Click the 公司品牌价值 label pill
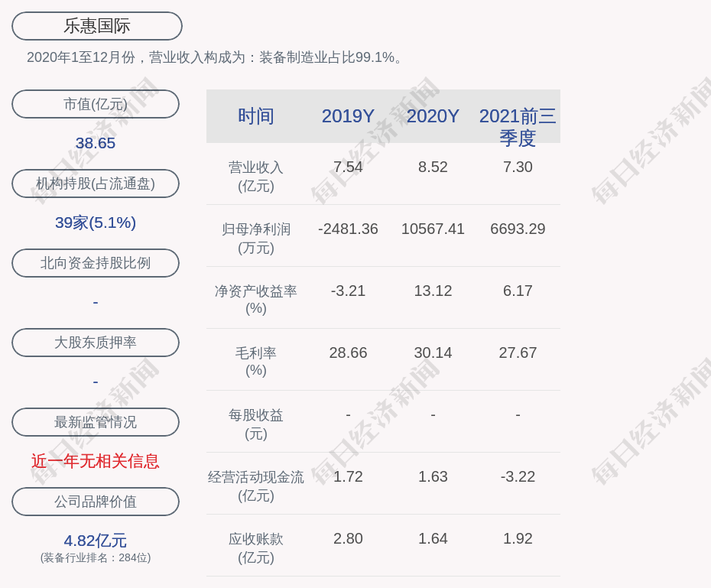 point(96,502)
